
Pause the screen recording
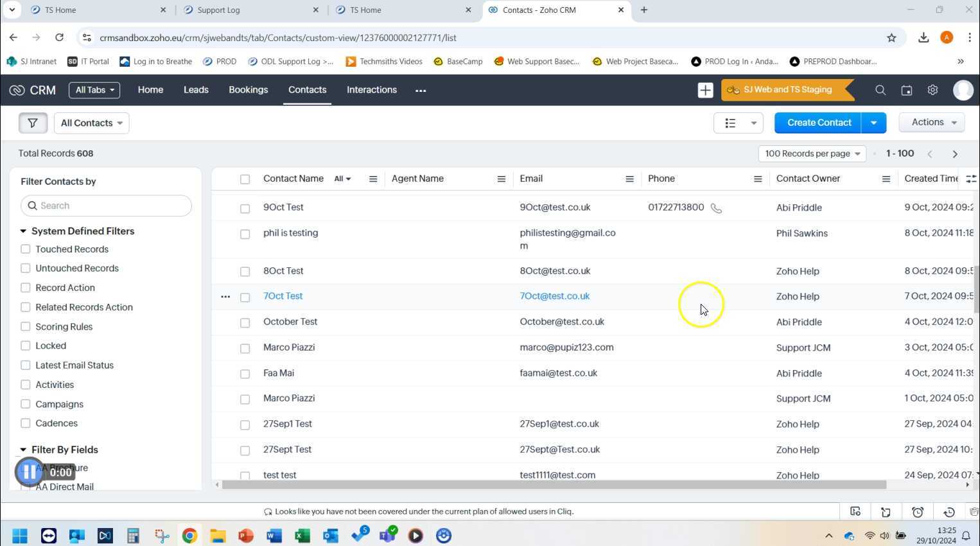[30, 472]
